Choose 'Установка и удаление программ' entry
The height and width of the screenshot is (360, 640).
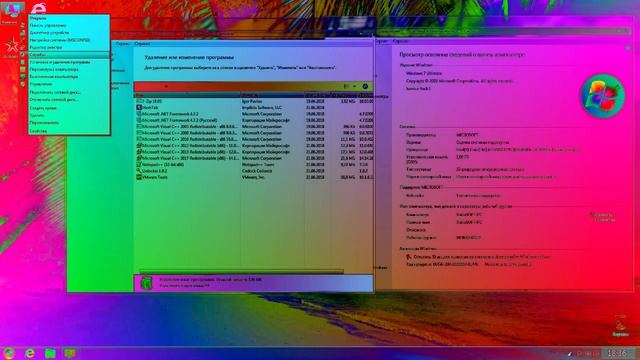tap(69, 62)
